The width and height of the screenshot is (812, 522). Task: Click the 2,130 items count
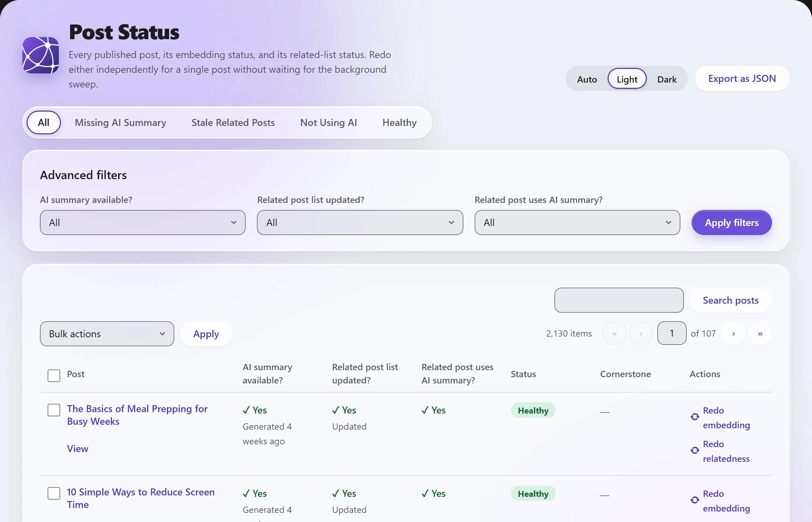pyautogui.click(x=569, y=333)
